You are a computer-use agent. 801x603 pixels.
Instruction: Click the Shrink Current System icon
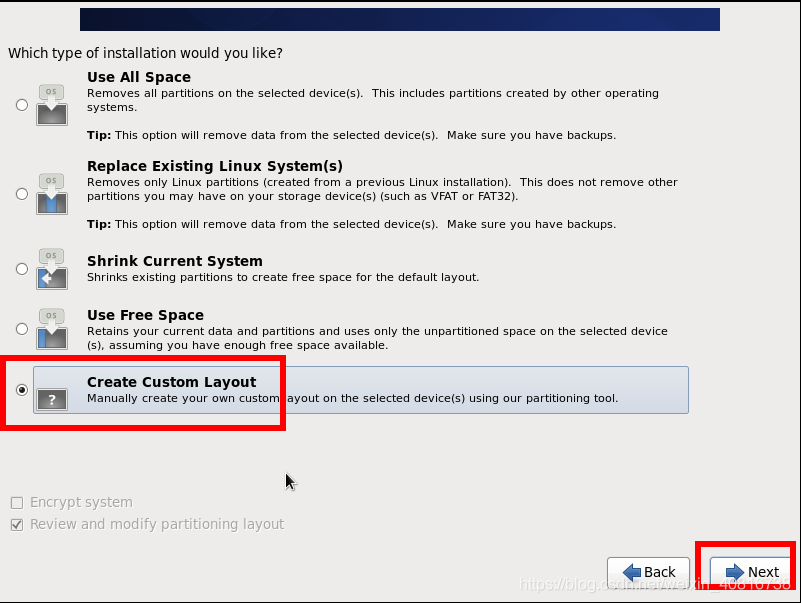click(52, 269)
